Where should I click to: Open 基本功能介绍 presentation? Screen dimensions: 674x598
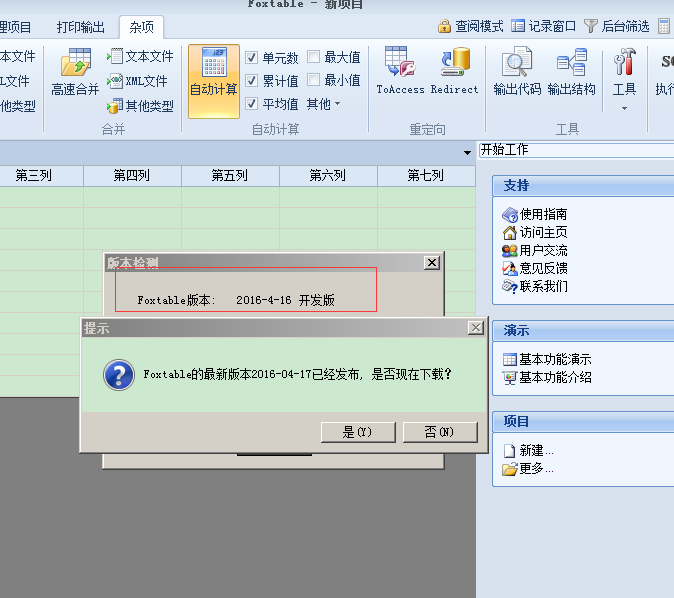point(547,377)
